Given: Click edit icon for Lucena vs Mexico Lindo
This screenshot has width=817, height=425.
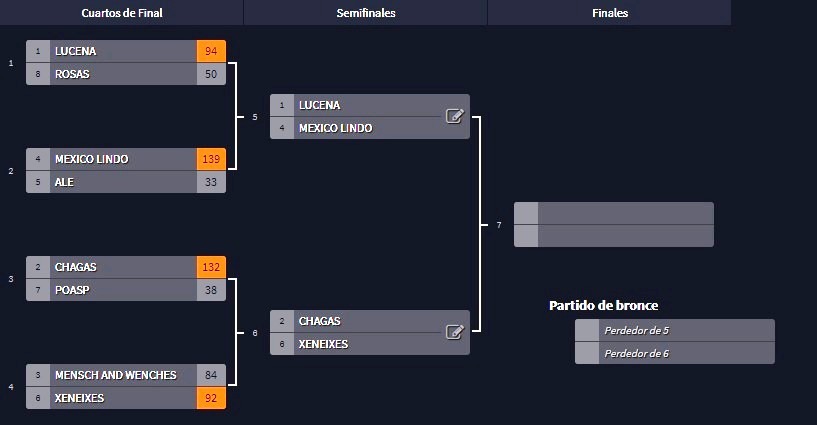Looking at the screenshot, I should 454,116.
